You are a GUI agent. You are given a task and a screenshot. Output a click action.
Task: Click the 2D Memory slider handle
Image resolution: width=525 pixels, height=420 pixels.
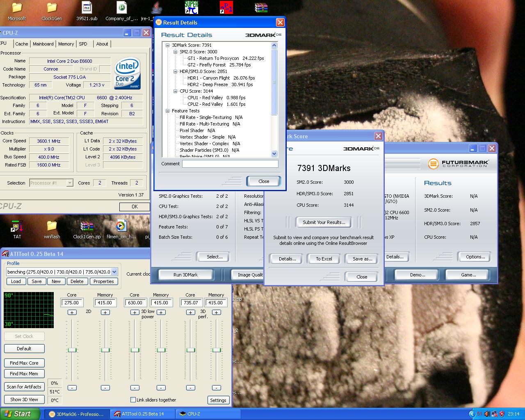105,350
